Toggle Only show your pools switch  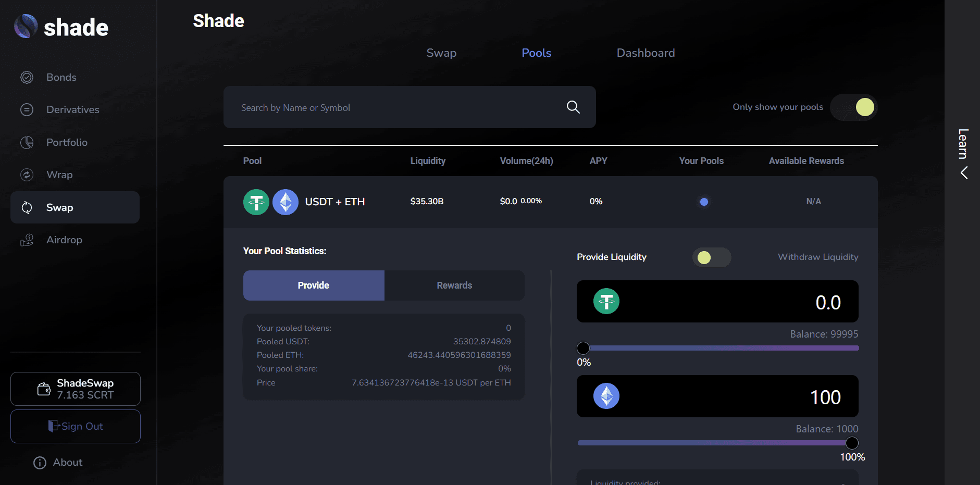pyautogui.click(x=854, y=107)
